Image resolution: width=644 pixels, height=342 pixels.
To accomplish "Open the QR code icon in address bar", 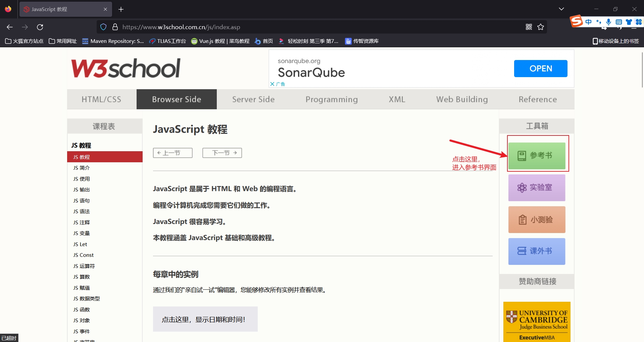I will pyautogui.click(x=529, y=27).
